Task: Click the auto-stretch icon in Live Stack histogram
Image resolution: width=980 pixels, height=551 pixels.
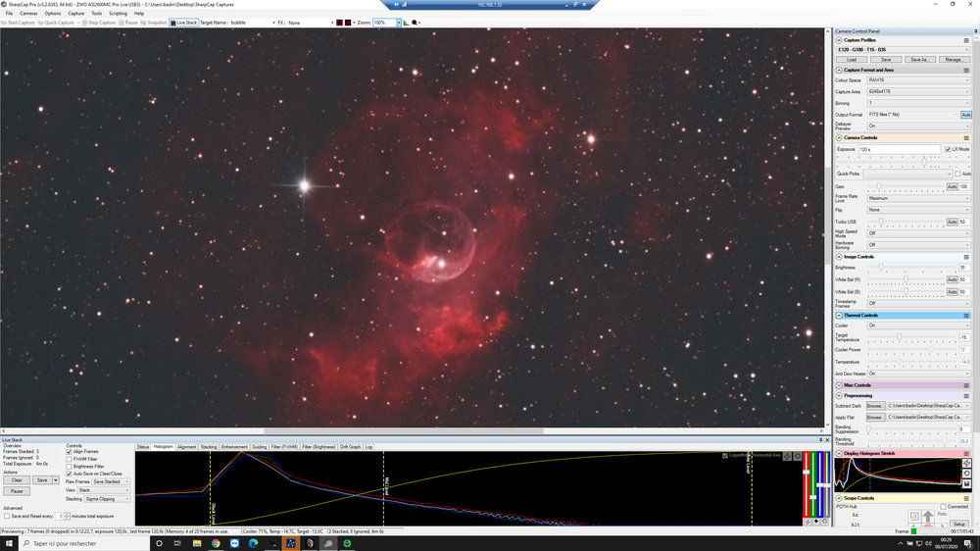Action: tap(788, 456)
